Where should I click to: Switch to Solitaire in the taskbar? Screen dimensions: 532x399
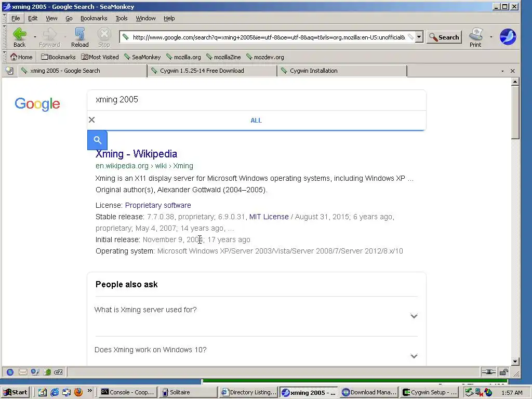(188, 392)
